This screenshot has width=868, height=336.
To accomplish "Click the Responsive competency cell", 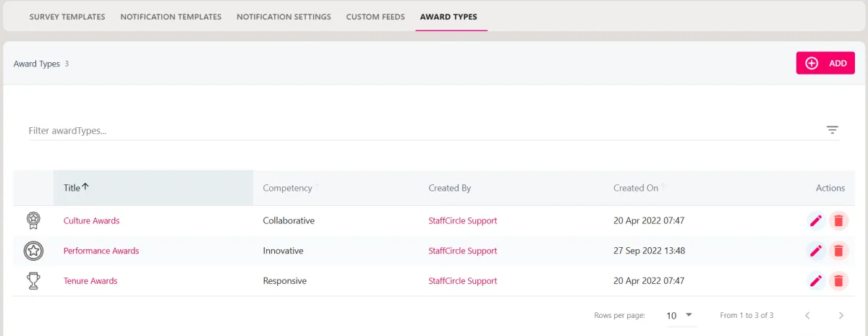I will click(x=284, y=281).
